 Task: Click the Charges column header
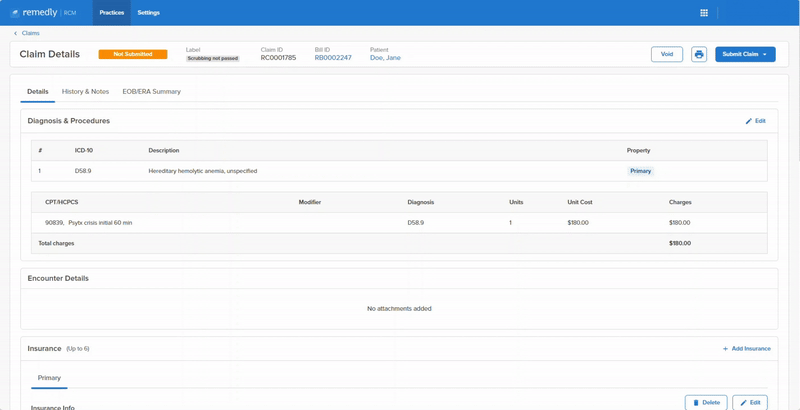680,202
